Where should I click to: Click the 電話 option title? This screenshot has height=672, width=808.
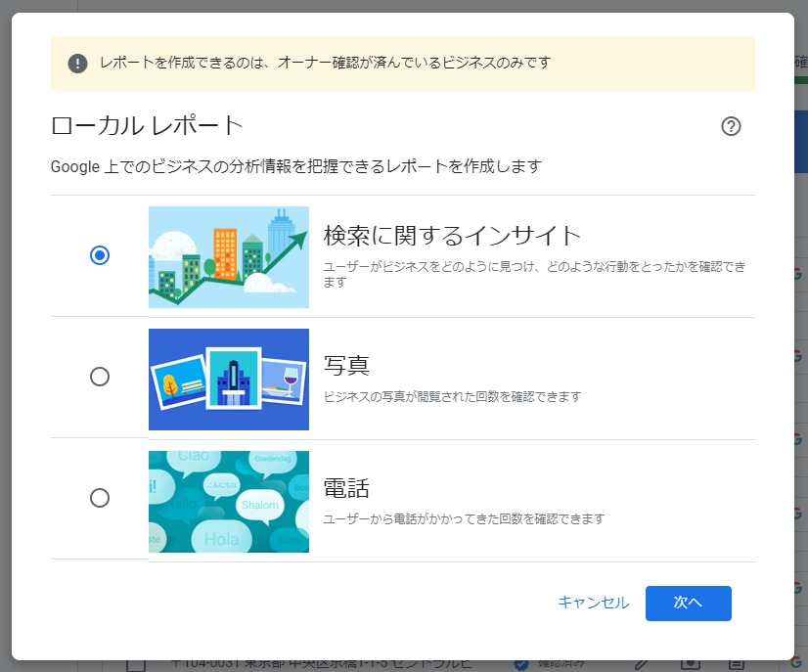346,487
